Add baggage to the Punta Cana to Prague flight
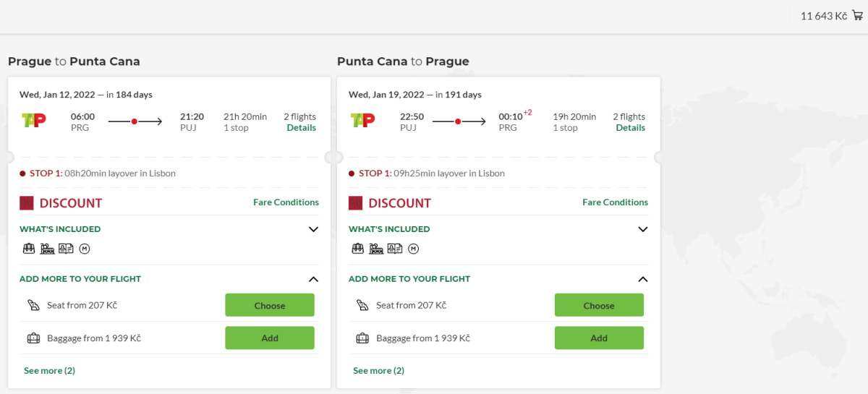The image size is (868, 394). coord(599,338)
